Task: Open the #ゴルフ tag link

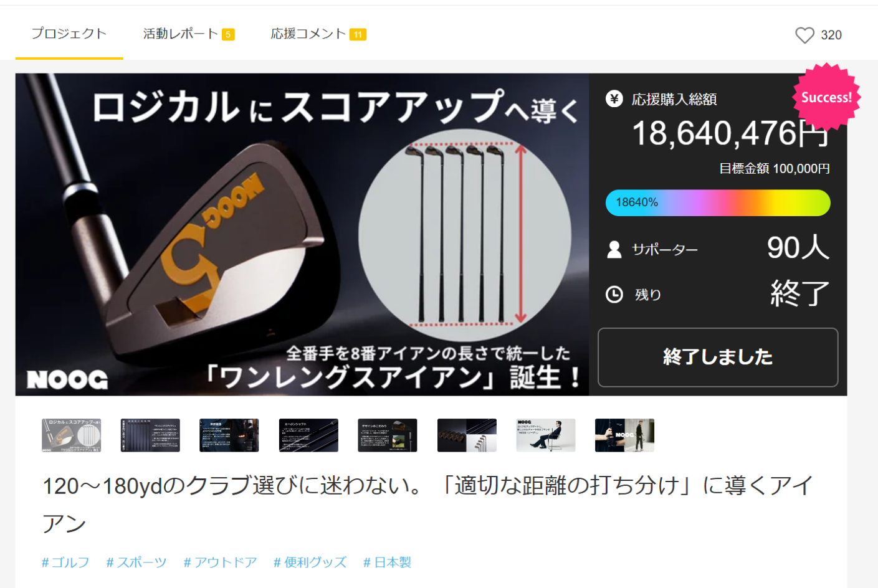Action: (x=65, y=562)
